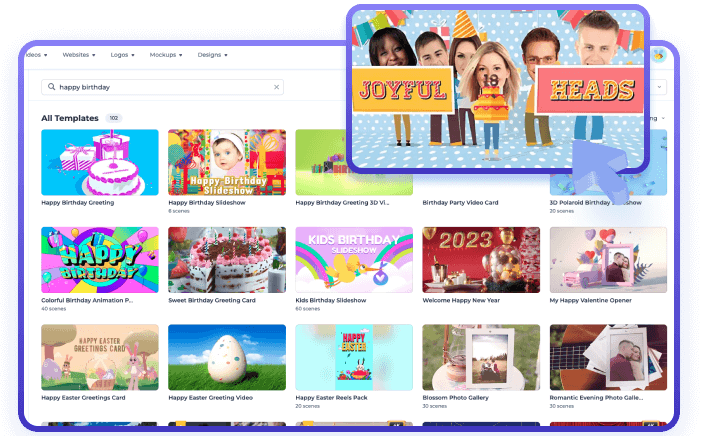Click inside the 'happy birthday' search box
This screenshot has width=720, height=436.
(160, 87)
